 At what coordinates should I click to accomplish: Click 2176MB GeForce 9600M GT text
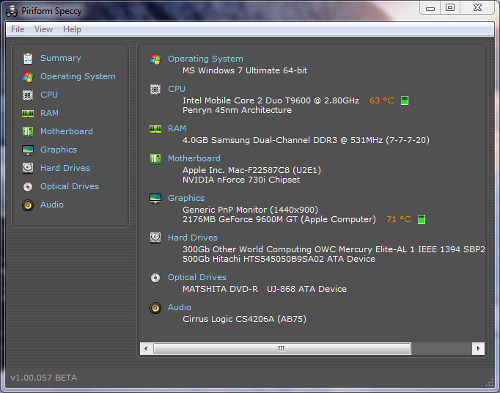pos(279,219)
